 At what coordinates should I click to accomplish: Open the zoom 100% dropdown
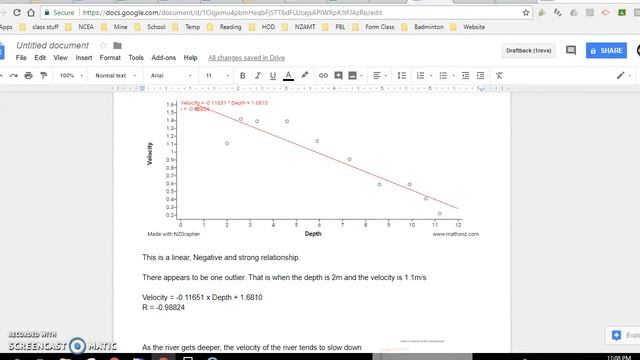click(x=71, y=76)
